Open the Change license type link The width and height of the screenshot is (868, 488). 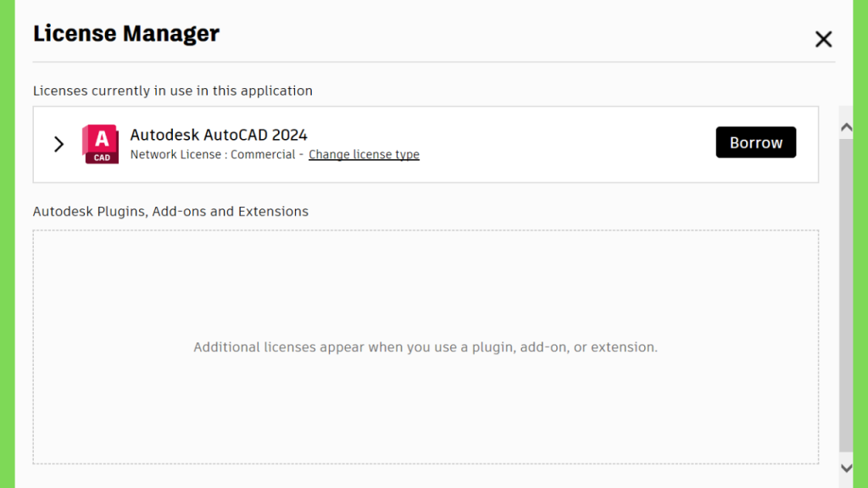click(x=364, y=154)
